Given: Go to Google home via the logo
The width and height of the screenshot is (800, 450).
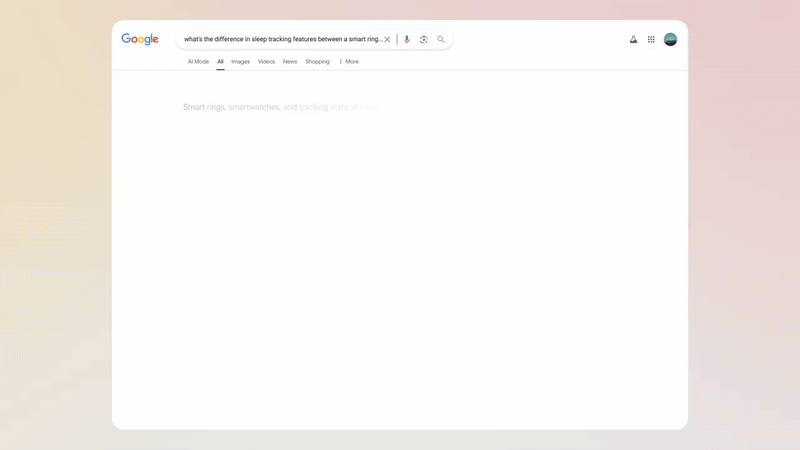Looking at the screenshot, I should coord(140,39).
